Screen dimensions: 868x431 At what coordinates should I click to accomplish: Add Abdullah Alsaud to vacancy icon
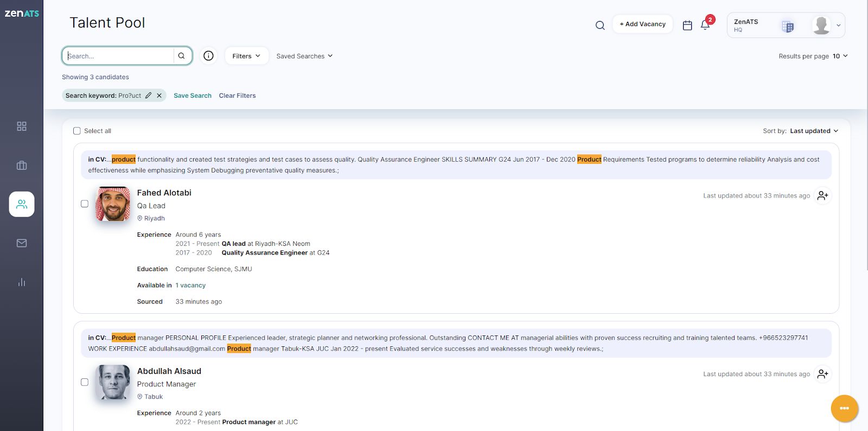823,374
